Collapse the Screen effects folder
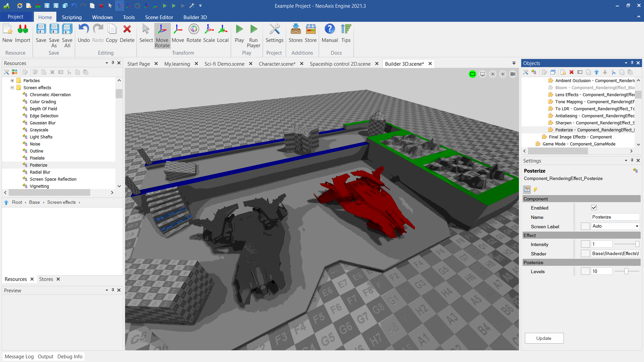 pos(12,87)
